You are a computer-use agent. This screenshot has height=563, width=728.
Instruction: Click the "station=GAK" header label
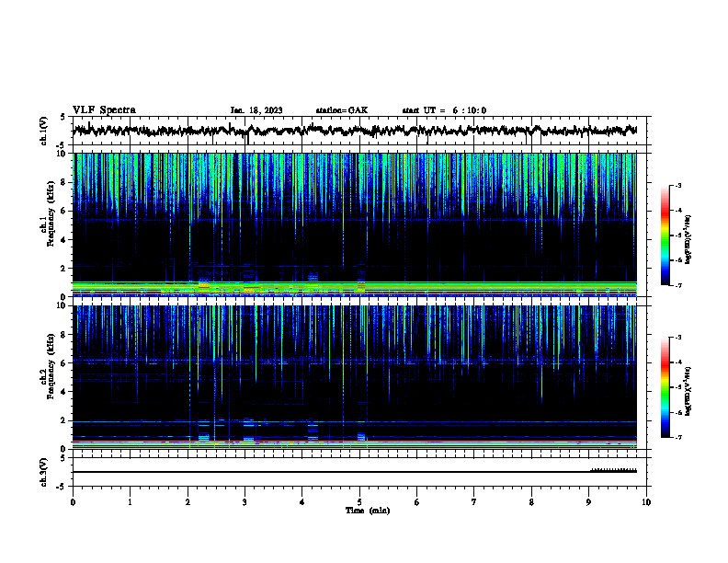[342, 110]
